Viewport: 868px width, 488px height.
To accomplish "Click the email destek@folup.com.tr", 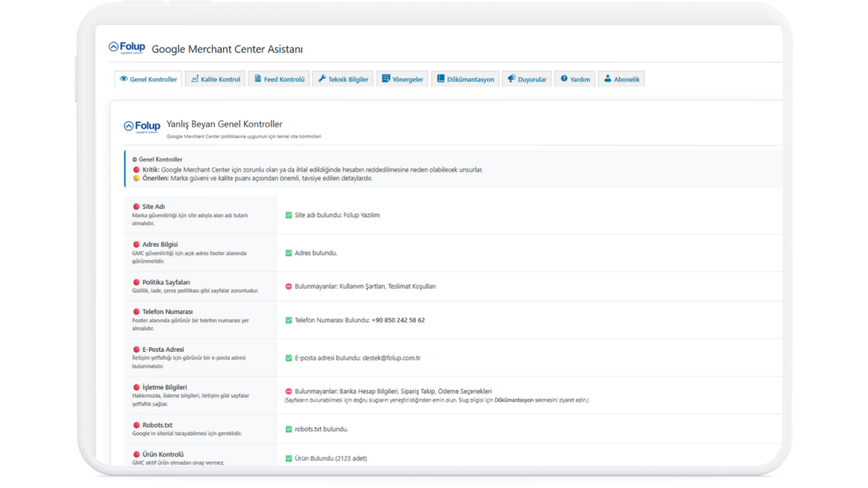I will [x=391, y=358].
